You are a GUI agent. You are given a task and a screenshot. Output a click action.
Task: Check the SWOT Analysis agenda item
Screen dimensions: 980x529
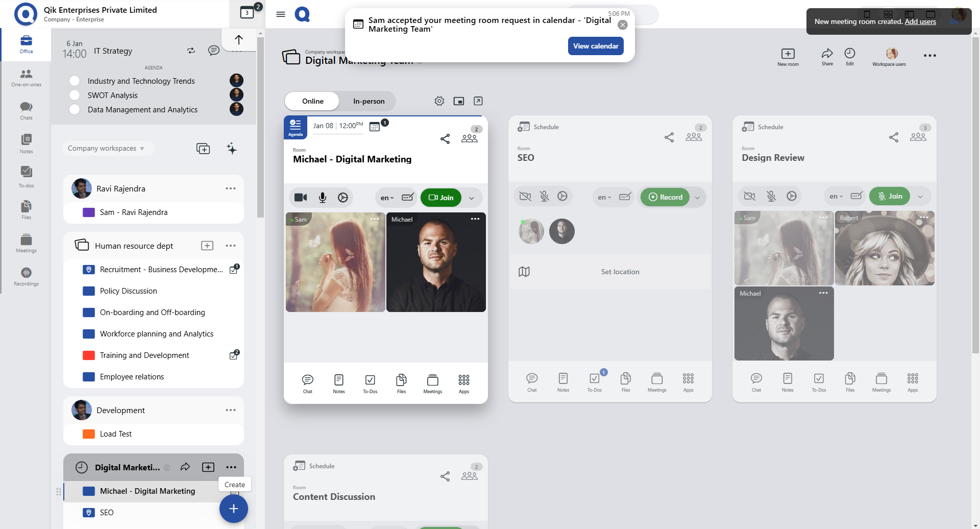pos(75,95)
